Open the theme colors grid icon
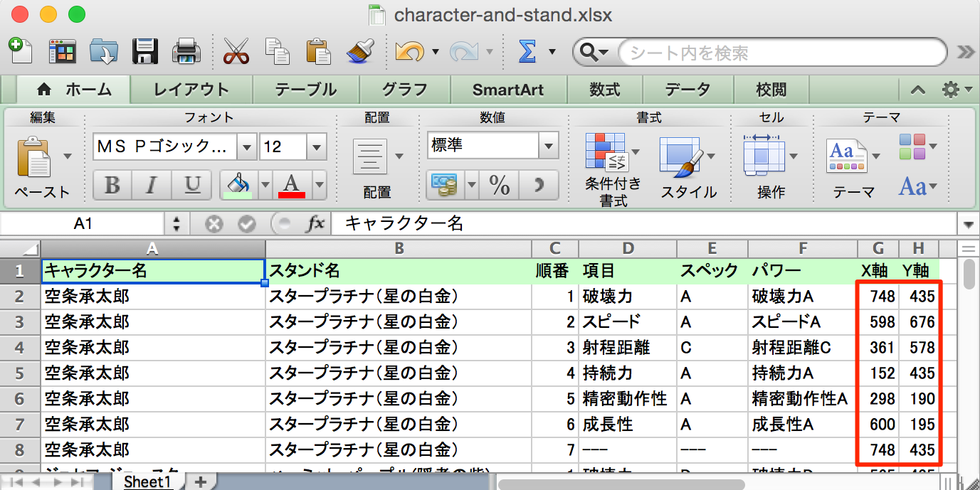This screenshot has width=980, height=490. [912, 147]
